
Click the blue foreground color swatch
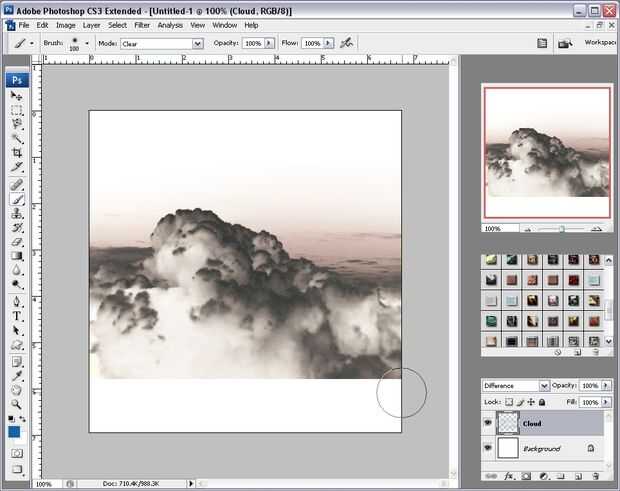tap(15, 432)
